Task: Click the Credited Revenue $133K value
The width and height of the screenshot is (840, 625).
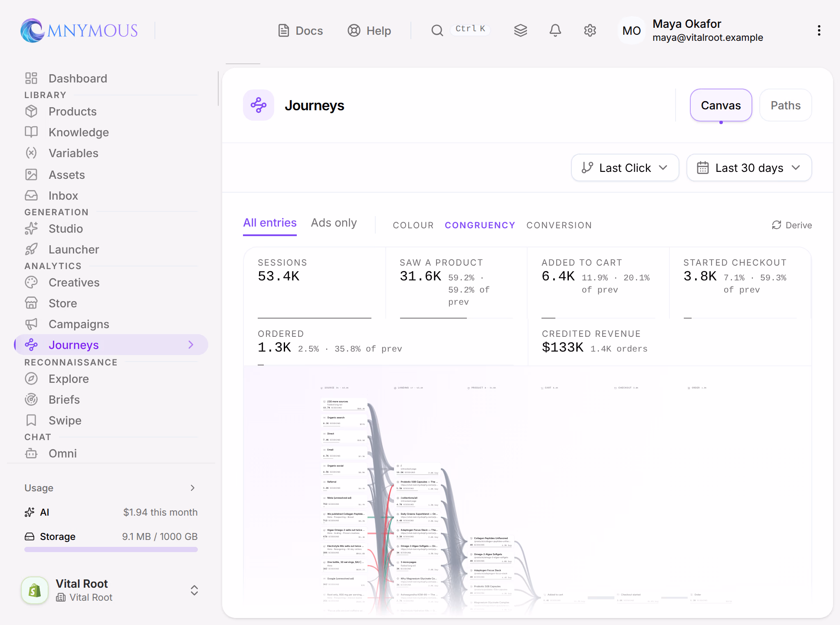Action: tap(563, 347)
